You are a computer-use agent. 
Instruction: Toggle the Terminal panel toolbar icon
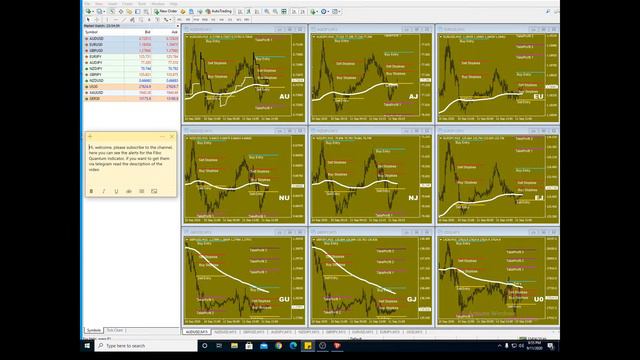[x=138, y=11]
